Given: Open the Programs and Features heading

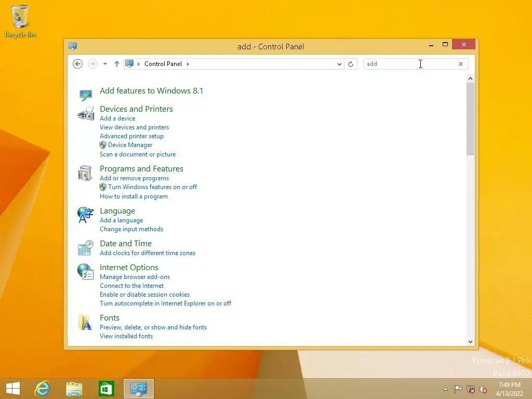Looking at the screenshot, I should [141, 169].
